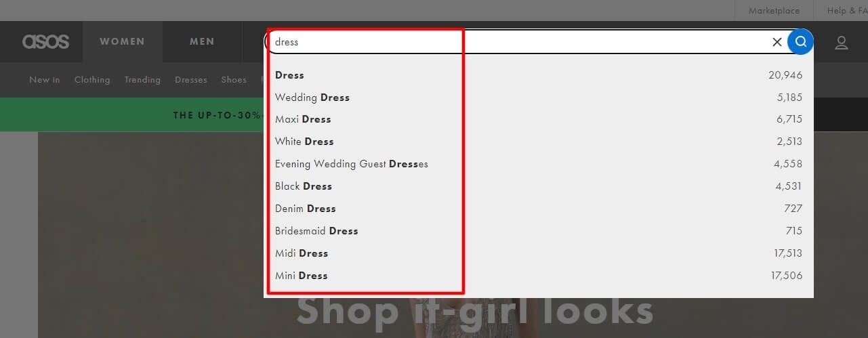Click the 727 result count
The height and width of the screenshot is (338, 868).
(793, 209)
